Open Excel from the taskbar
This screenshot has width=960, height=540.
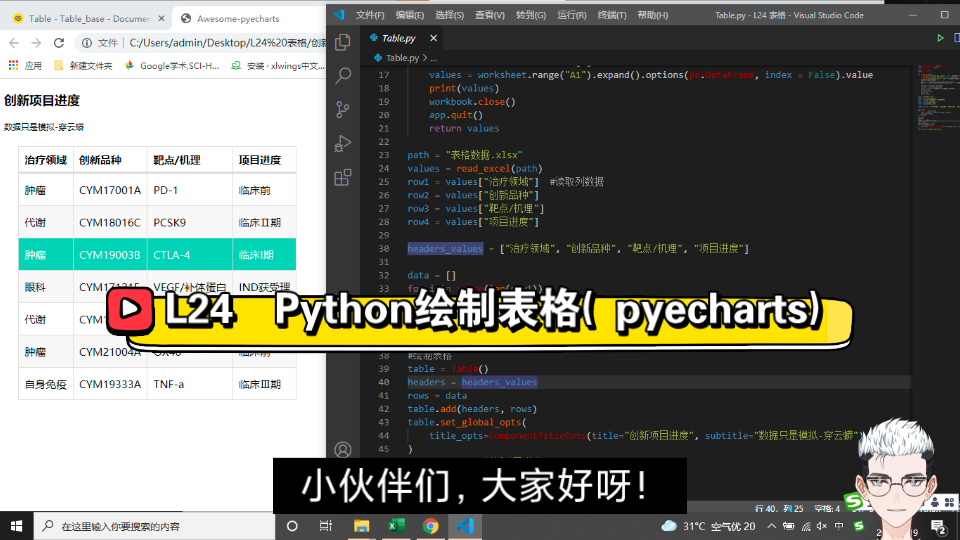point(396,526)
